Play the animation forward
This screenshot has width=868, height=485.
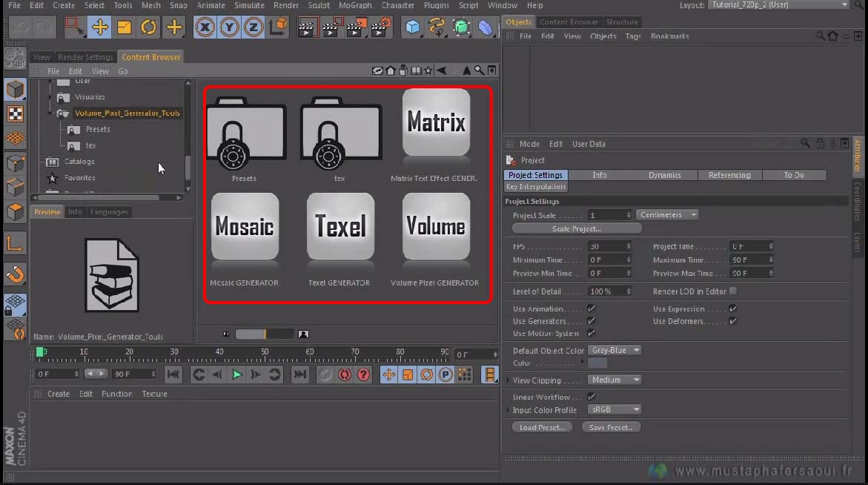pyautogui.click(x=236, y=375)
